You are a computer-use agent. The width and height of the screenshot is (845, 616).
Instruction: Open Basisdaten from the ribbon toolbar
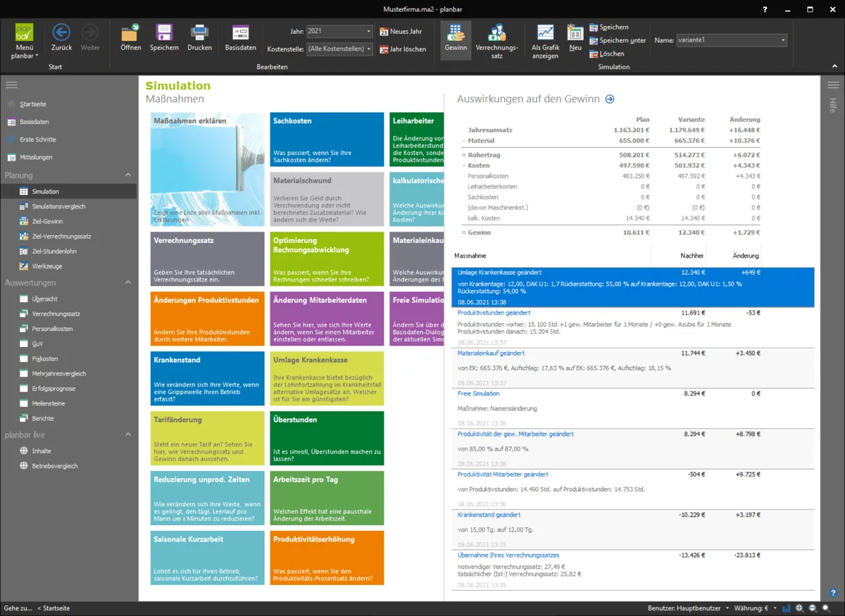click(x=240, y=33)
